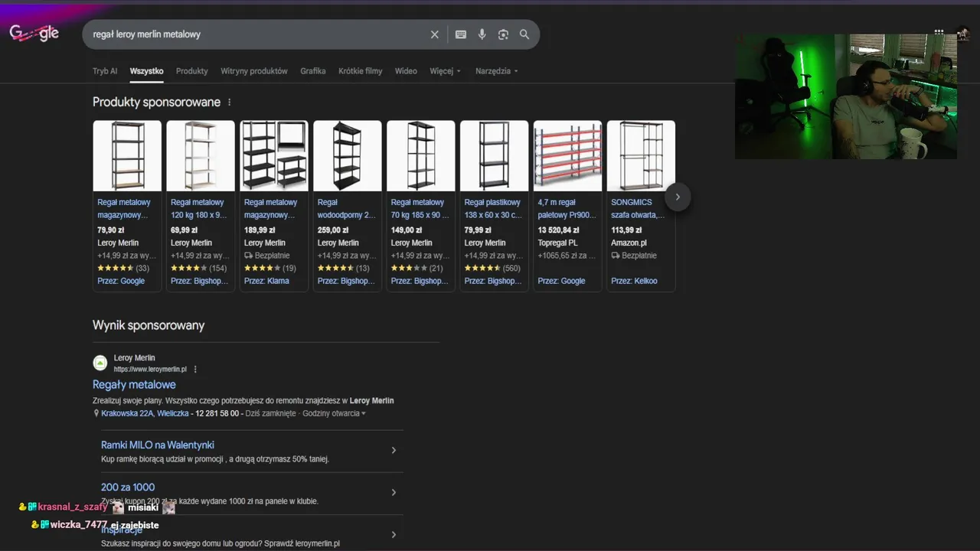Open the 189,99 zł shelf set thumbnail
The image size is (980, 551).
[274, 155]
